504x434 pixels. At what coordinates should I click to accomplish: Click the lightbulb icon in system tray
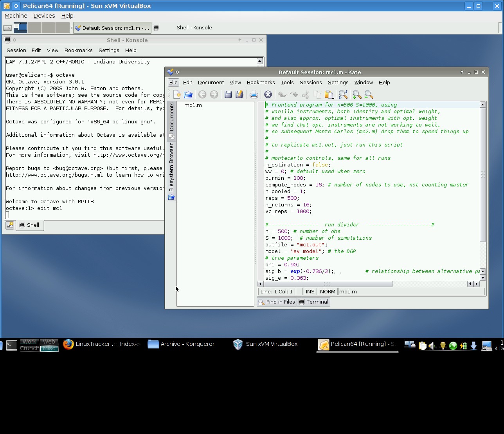point(443,346)
